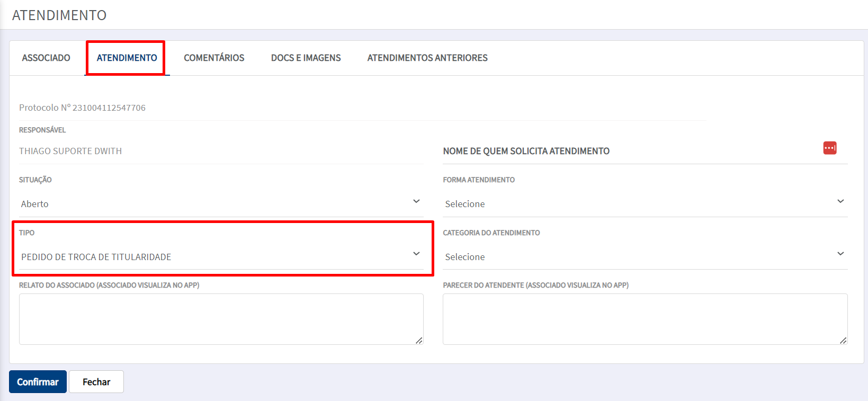Click the resize handle of PARECER text area
Viewport: 868px width, 401px height.
click(843, 341)
